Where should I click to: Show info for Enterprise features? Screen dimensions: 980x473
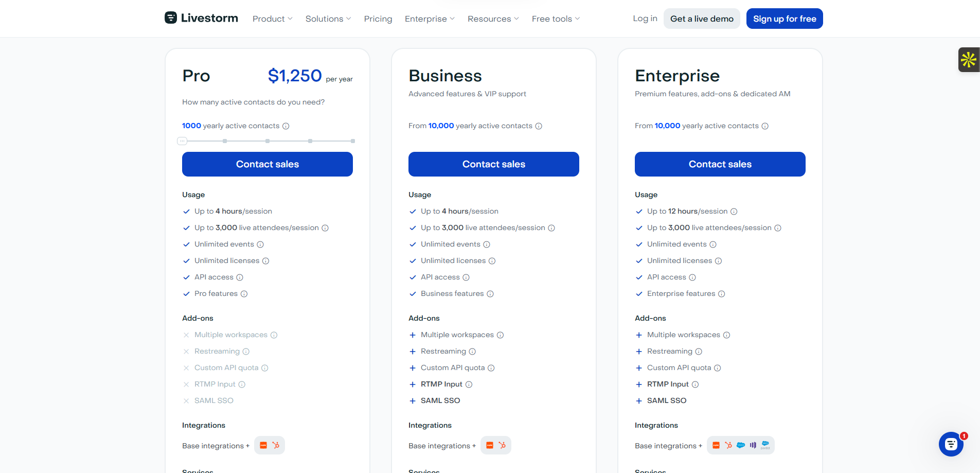[722, 294]
